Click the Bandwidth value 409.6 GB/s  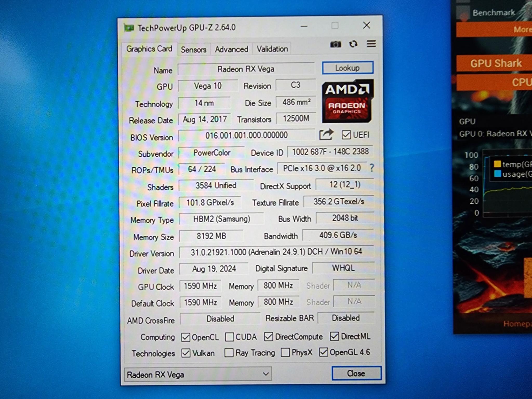338,235
